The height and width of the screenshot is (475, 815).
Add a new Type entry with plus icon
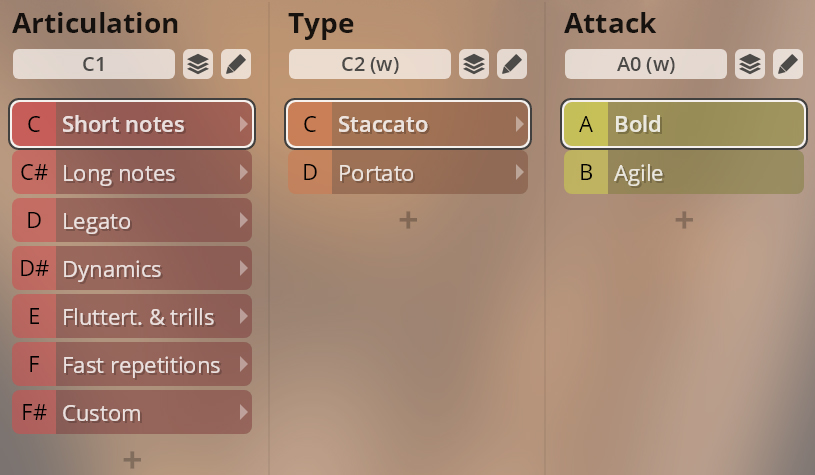click(x=408, y=220)
